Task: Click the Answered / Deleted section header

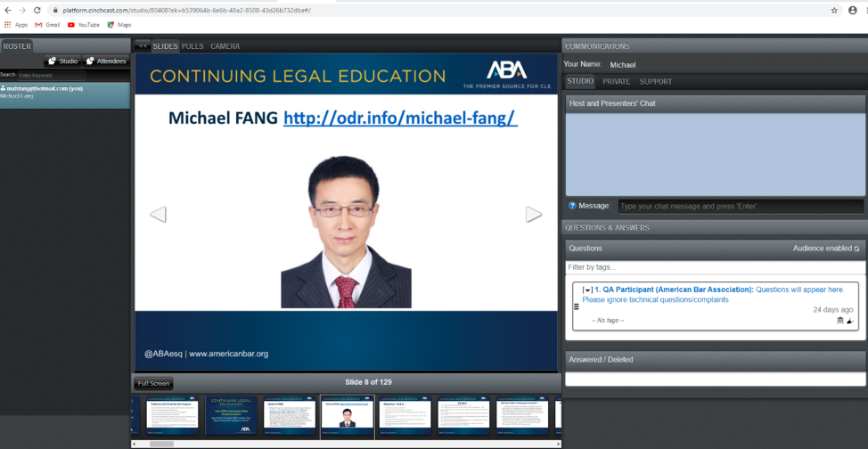Action: [x=716, y=359]
